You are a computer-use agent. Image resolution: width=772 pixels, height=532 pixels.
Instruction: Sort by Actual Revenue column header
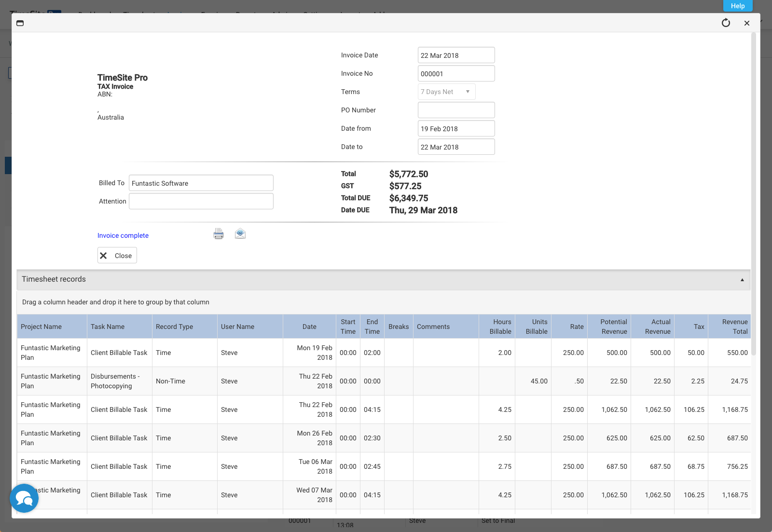click(653, 327)
